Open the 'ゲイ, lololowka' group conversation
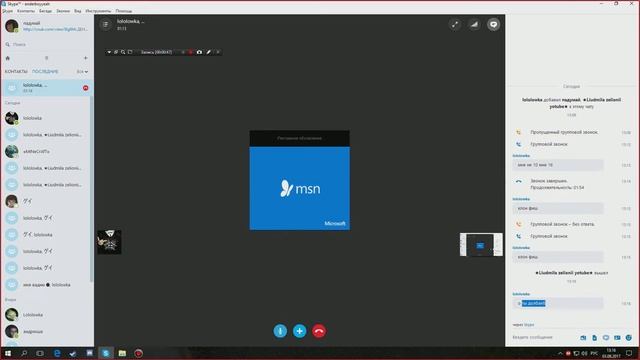Viewport: 640px width, 360px height. click(47, 235)
